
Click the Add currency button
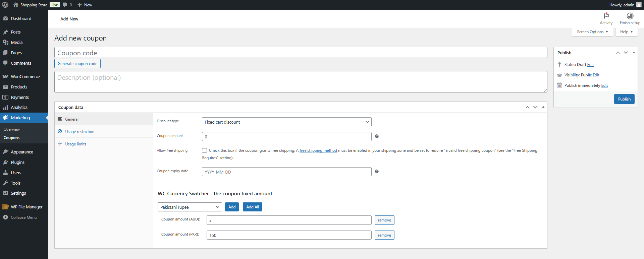(x=232, y=207)
